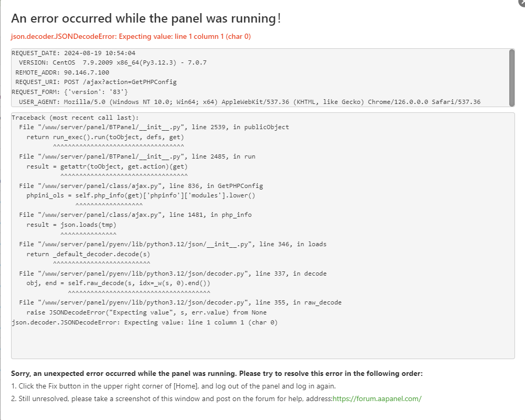Viewport: 525px width, 420px height.
Task: Close the error dialog with the X icon
Action: coord(522,2)
